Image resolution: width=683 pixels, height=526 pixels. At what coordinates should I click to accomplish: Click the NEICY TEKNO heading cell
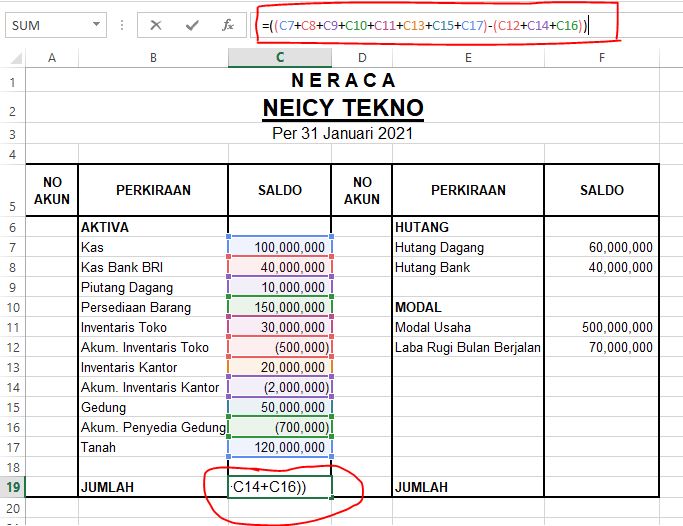[343, 108]
